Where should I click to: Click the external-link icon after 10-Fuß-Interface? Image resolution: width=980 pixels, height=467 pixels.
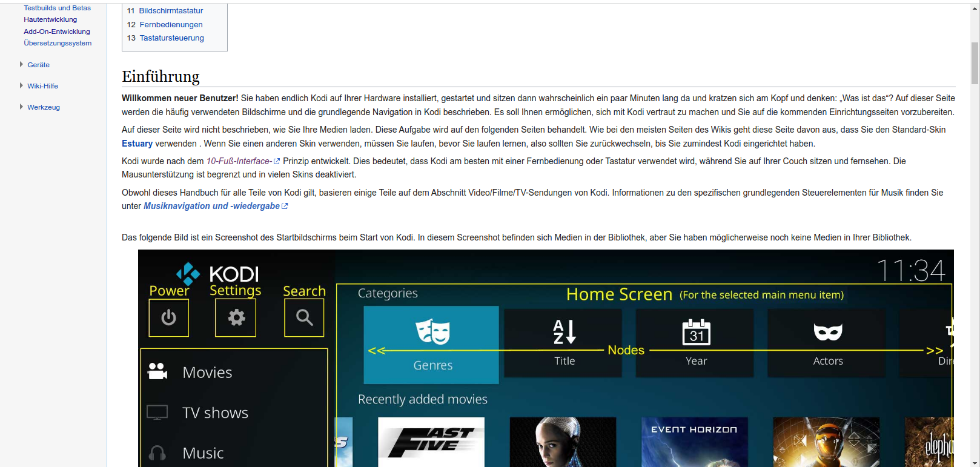coord(277,161)
